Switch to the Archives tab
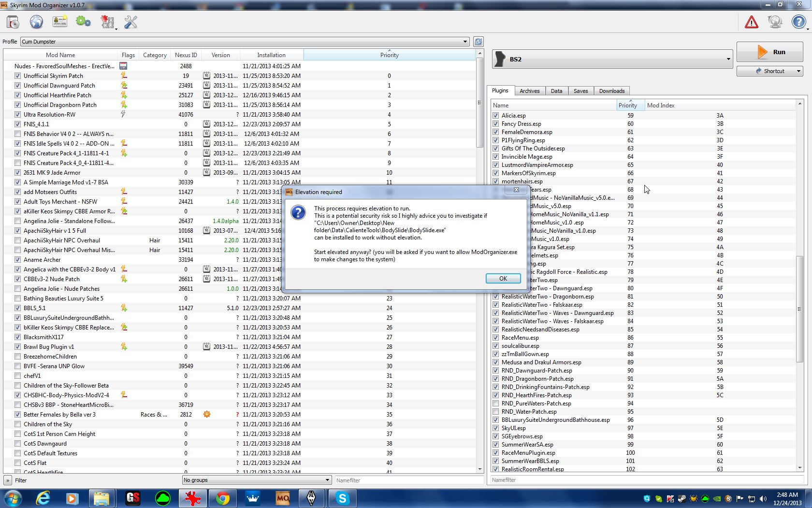Image resolution: width=812 pixels, height=508 pixels. [530, 91]
